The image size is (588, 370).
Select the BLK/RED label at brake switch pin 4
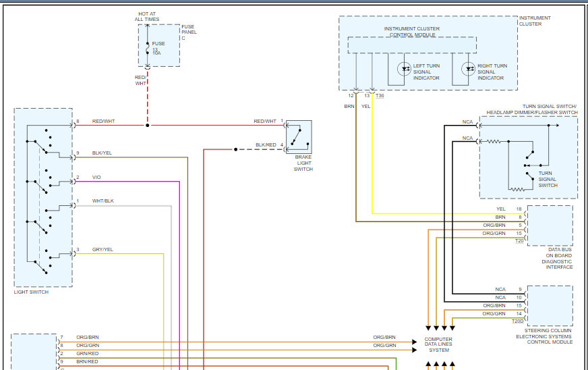pyautogui.click(x=266, y=145)
